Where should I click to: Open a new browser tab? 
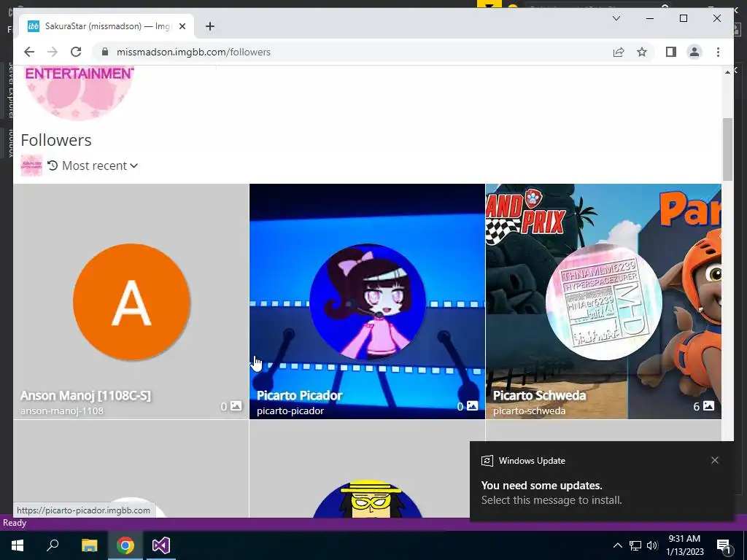click(x=210, y=26)
